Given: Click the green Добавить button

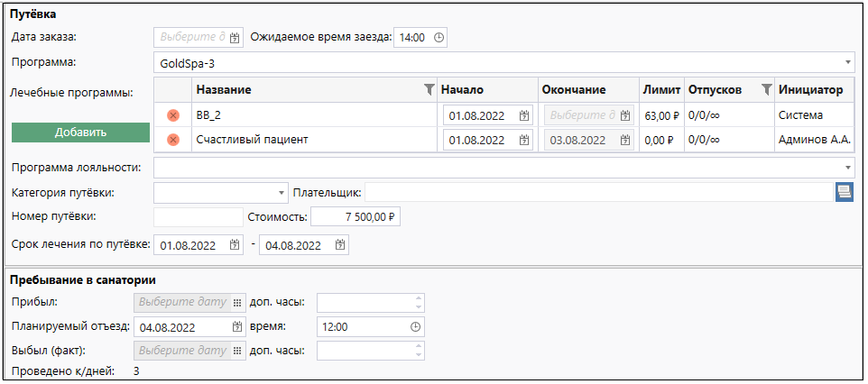Looking at the screenshot, I should point(80,133).
